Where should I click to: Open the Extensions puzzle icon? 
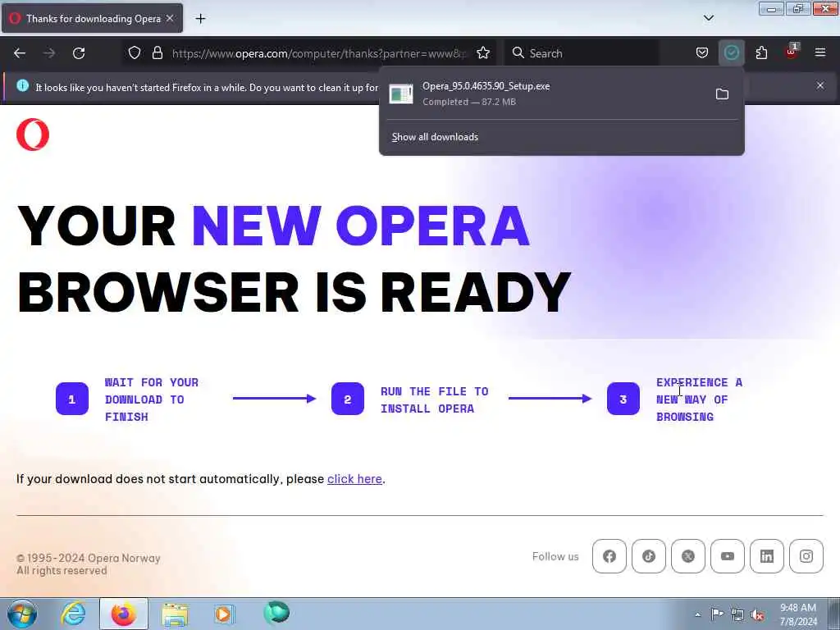761,52
